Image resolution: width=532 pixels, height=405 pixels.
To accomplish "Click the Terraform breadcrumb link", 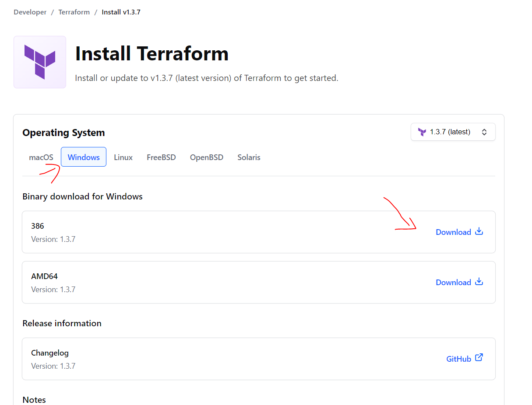I will click(x=74, y=12).
